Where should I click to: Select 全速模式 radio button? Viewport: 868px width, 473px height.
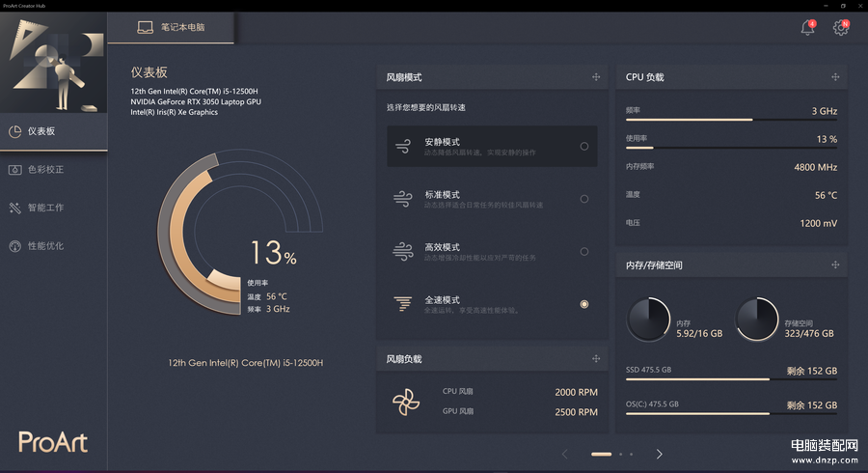[584, 304]
